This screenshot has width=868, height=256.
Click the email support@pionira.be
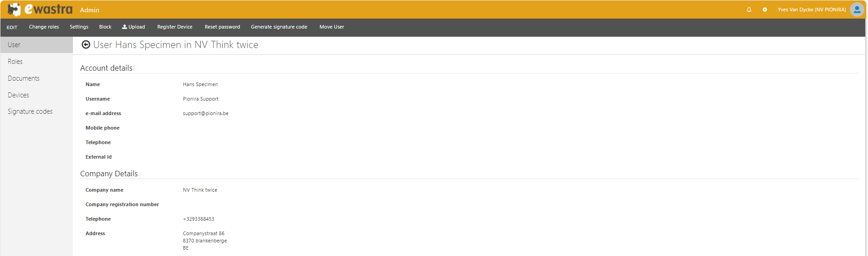206,113
